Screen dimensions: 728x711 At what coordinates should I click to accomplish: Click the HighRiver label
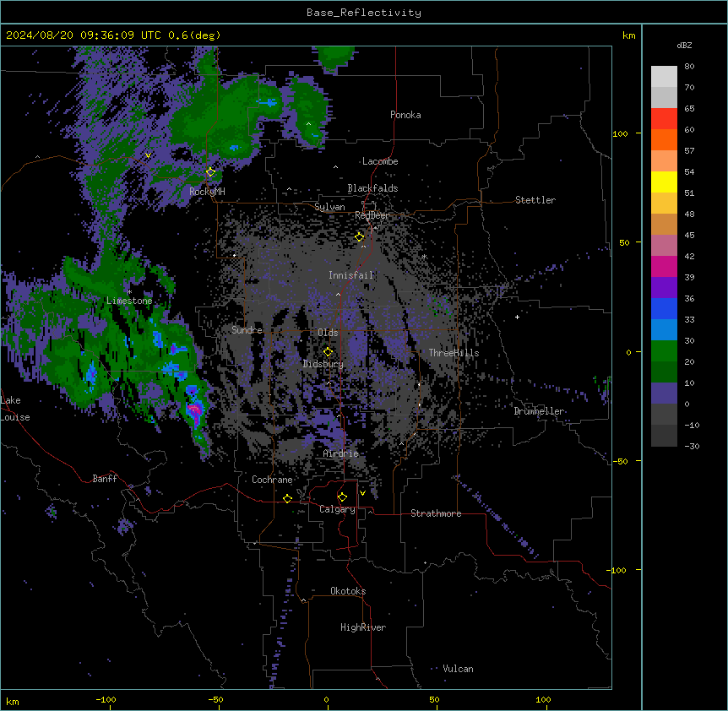tap(363, 627)
